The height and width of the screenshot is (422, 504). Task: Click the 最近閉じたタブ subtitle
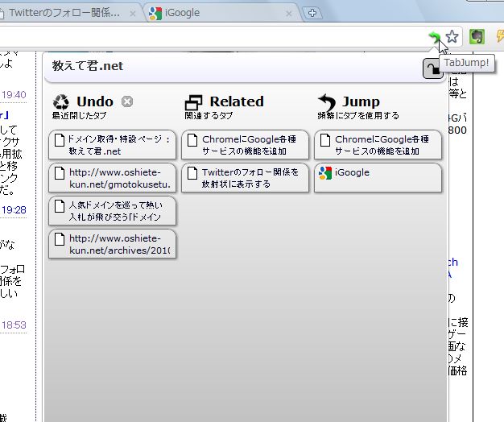[79, 116]
